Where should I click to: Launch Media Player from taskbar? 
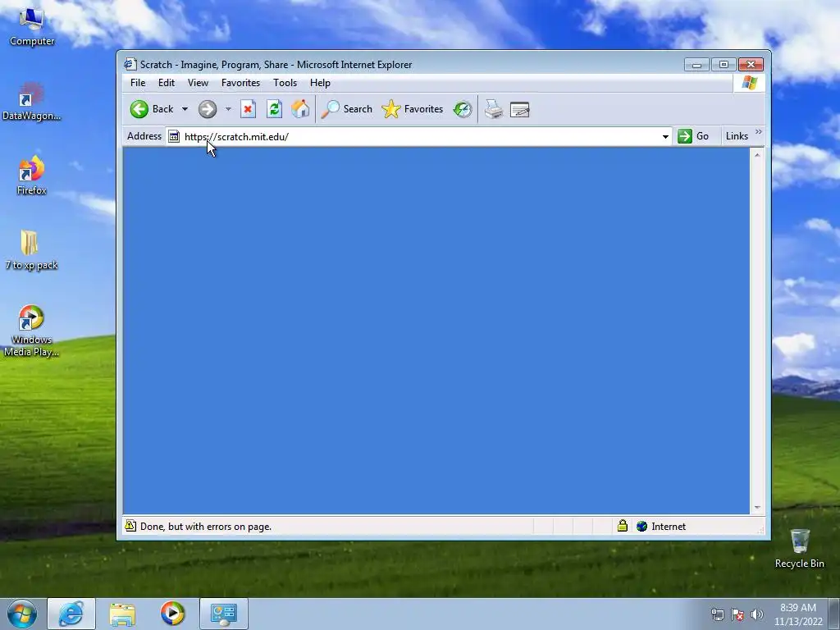(x=172, y=614)
